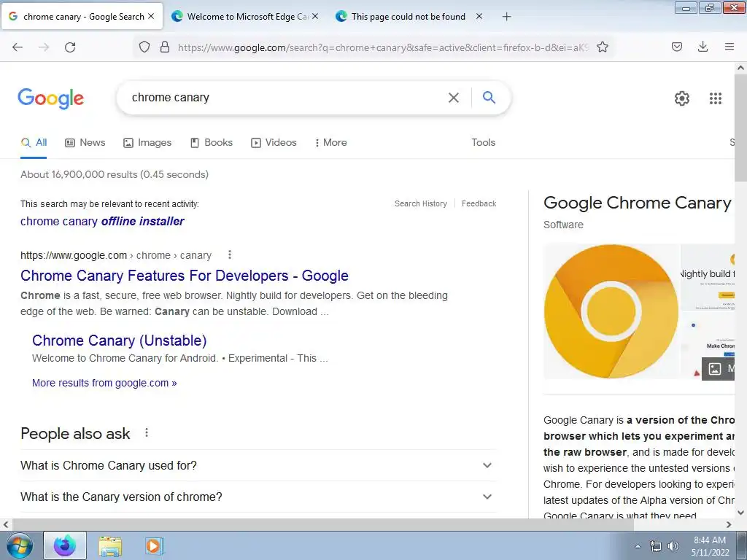747x560 pixels.
Task: Clear the search box with the X
Action: 454,98
